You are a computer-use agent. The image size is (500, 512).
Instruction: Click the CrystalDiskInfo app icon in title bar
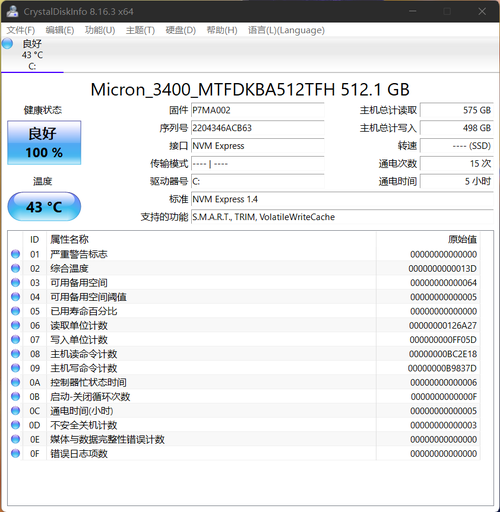[12, 11]
